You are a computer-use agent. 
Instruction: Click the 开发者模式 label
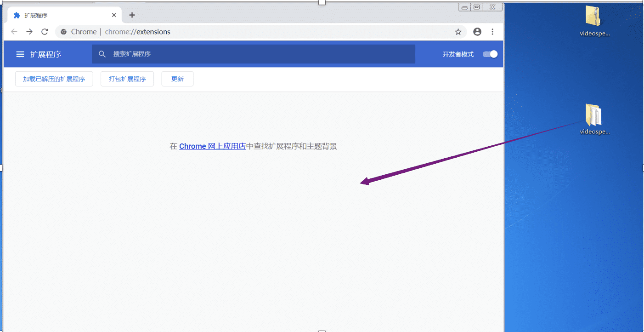point(458,54)
